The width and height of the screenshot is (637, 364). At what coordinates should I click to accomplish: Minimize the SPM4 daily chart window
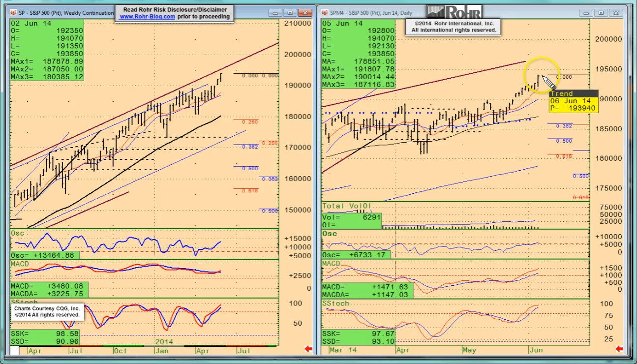pos(586,13)
